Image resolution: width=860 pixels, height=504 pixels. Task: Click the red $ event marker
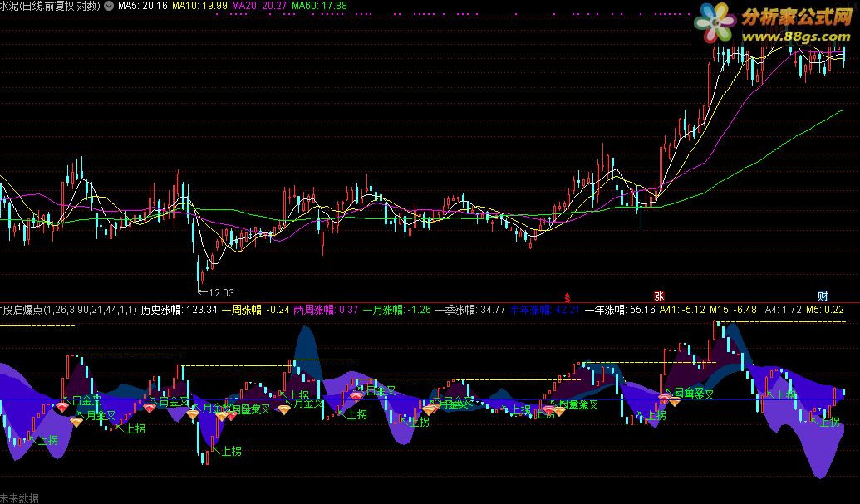point(568,297)
